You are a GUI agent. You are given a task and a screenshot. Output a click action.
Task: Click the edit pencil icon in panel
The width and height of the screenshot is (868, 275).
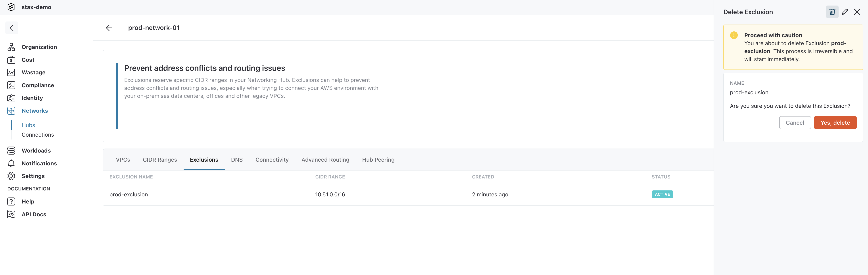(845, 12)
